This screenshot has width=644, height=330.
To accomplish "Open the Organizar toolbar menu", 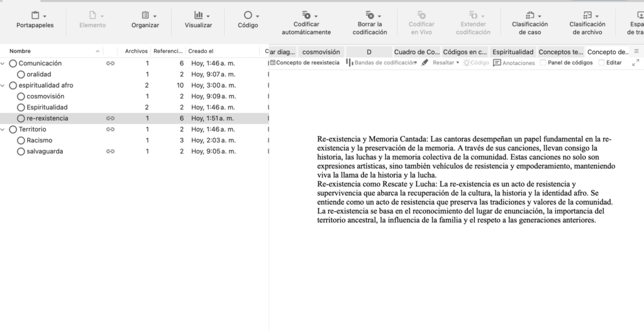I will tap(145, 20).
